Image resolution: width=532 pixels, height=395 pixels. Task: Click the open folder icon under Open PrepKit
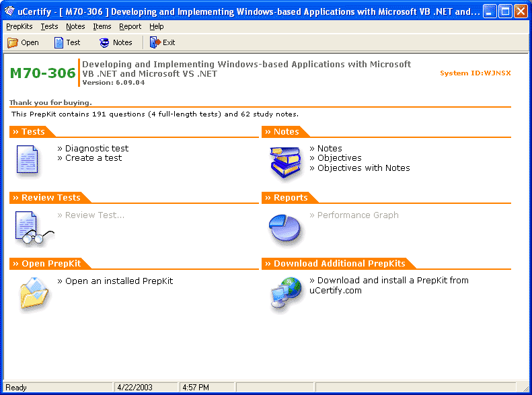tap(34, 293)
